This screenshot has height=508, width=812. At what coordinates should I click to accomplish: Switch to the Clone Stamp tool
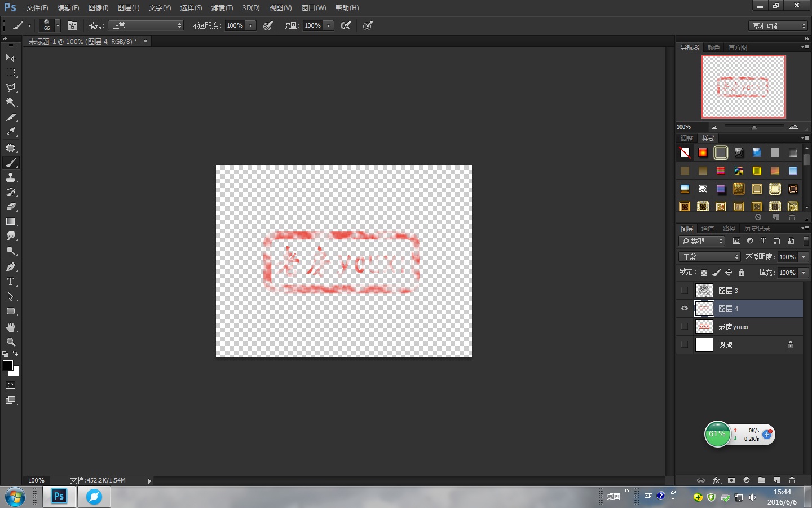(10, 178)
